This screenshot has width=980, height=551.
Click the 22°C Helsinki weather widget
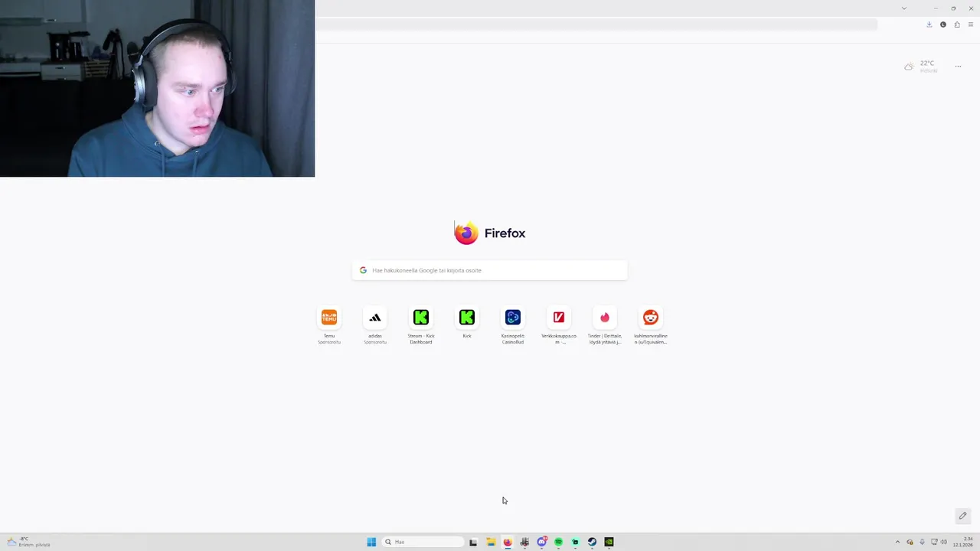click(921, 67)
